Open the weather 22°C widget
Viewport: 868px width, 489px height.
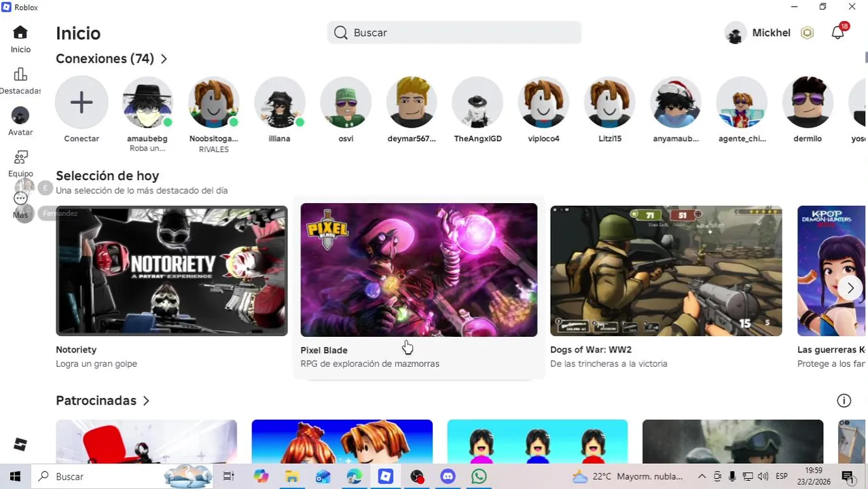628,477
